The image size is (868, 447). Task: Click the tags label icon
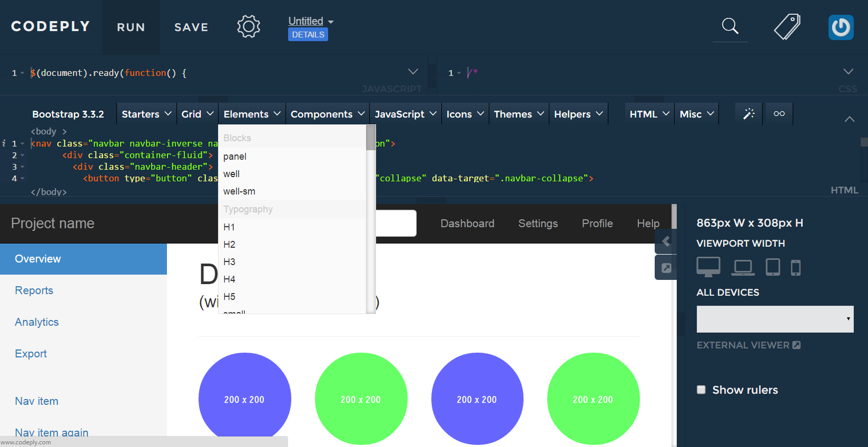[x=787, y=26]
